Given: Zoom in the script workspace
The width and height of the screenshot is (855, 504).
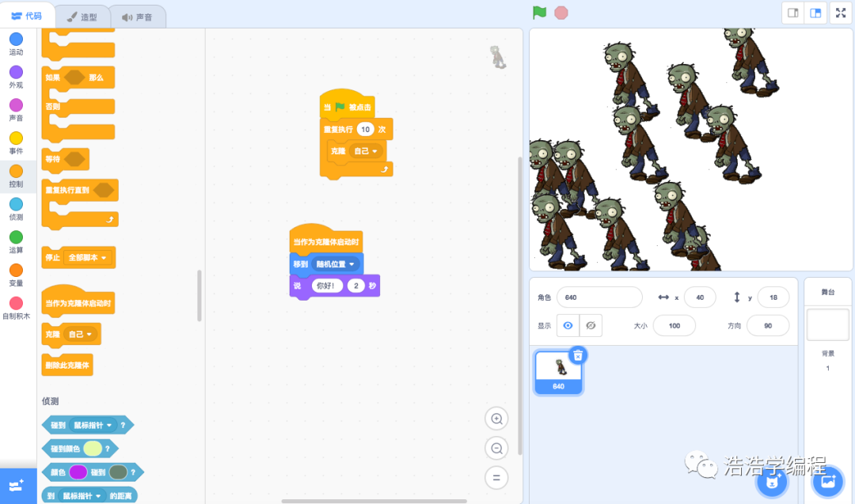Looking at the screenshot, I should pos(496,419).
